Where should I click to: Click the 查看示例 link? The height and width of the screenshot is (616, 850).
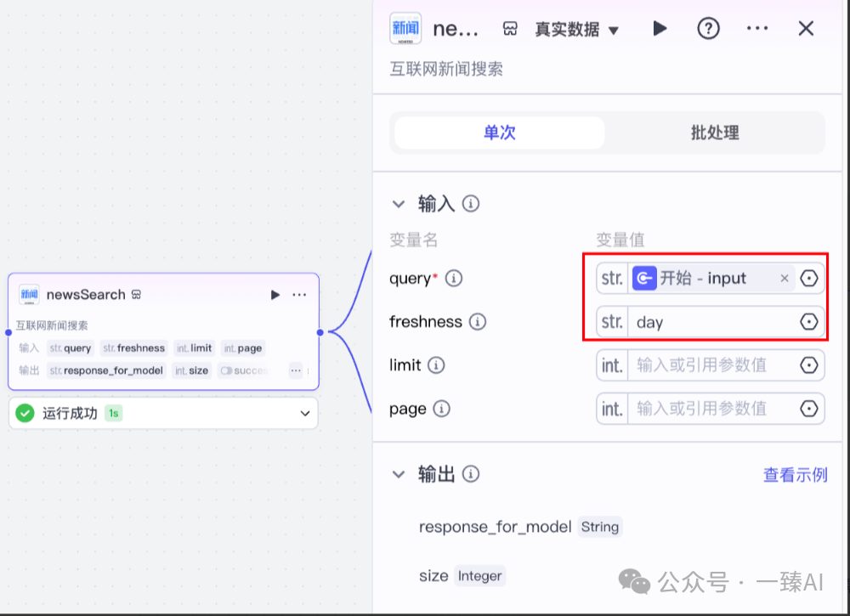pyautogui.click(x=795, y=476)
